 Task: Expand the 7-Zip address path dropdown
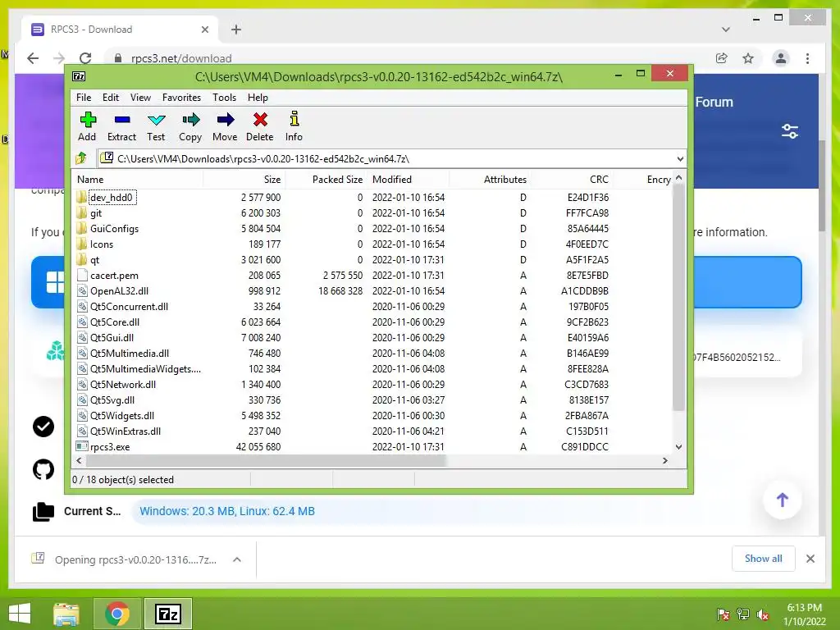tap(680, 158)
